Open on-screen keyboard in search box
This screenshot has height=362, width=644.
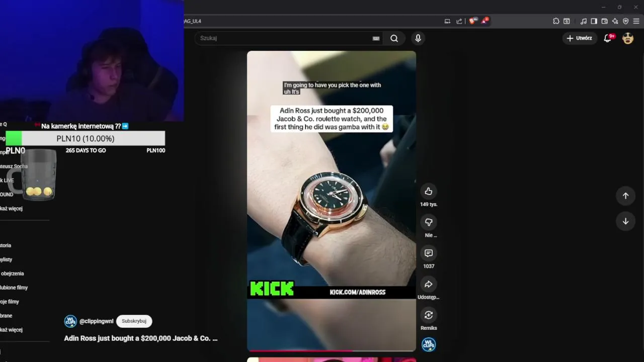[x=376, y=38]
